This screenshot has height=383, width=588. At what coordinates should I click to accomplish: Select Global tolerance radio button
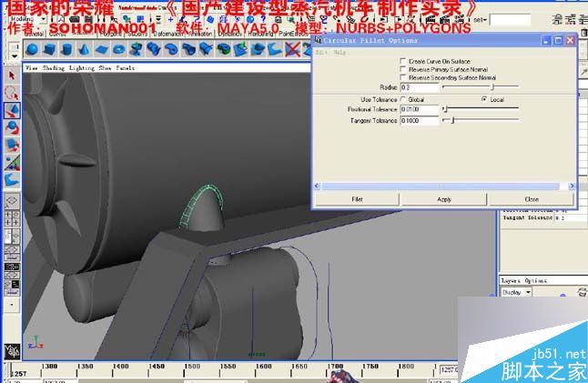tap(403, 99)
